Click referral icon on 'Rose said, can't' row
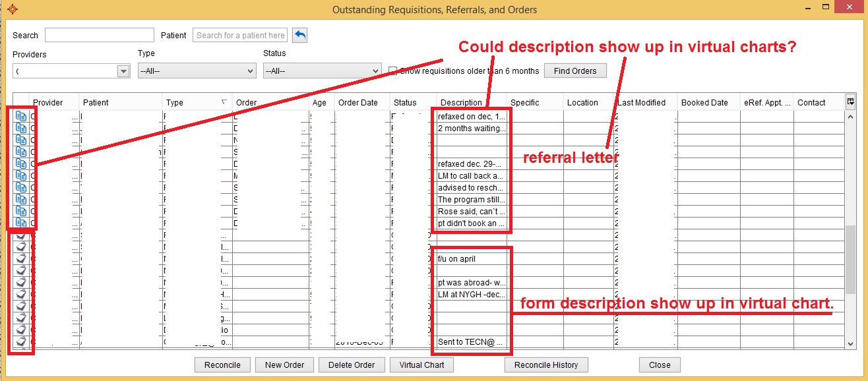 tap(21, 211)
